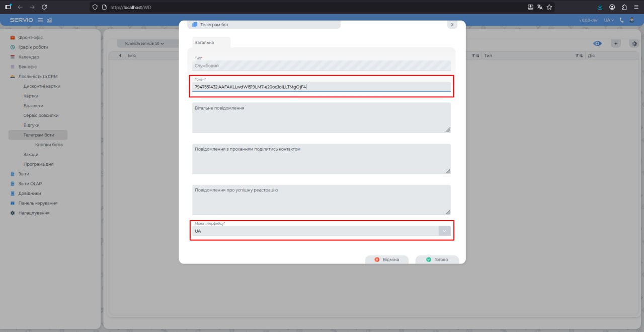Click into the Токен input field
Screen dimensions: 644x332
321,87
